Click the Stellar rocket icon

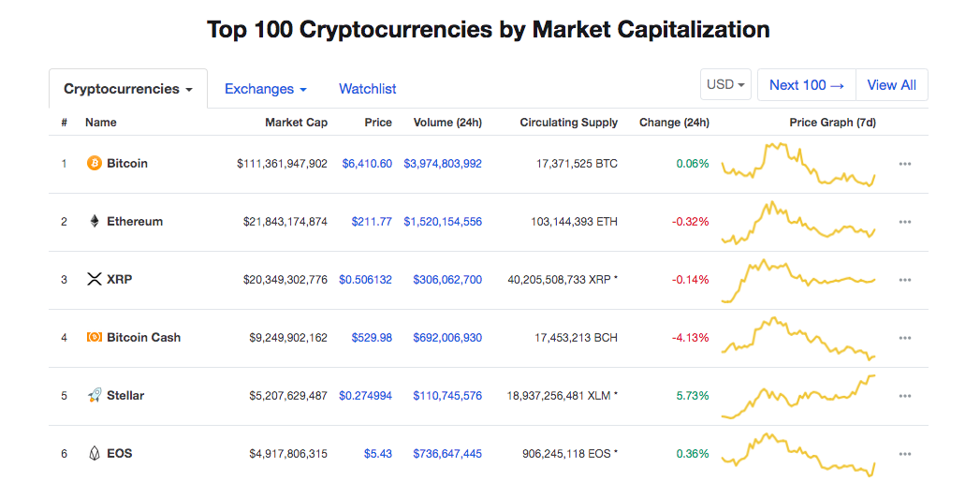pos(94,396)
